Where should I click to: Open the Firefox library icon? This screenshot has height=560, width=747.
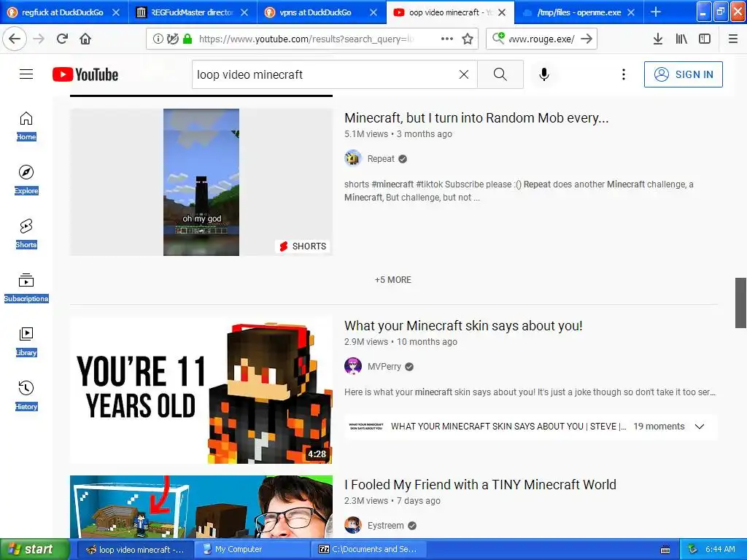[x=681, y=39]
